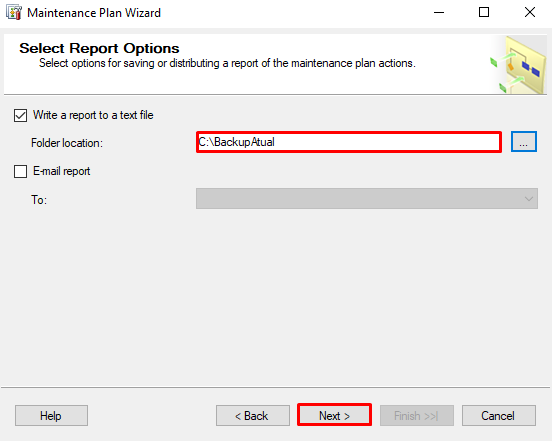Click the 'Folder location:' label

coord(67,143)
